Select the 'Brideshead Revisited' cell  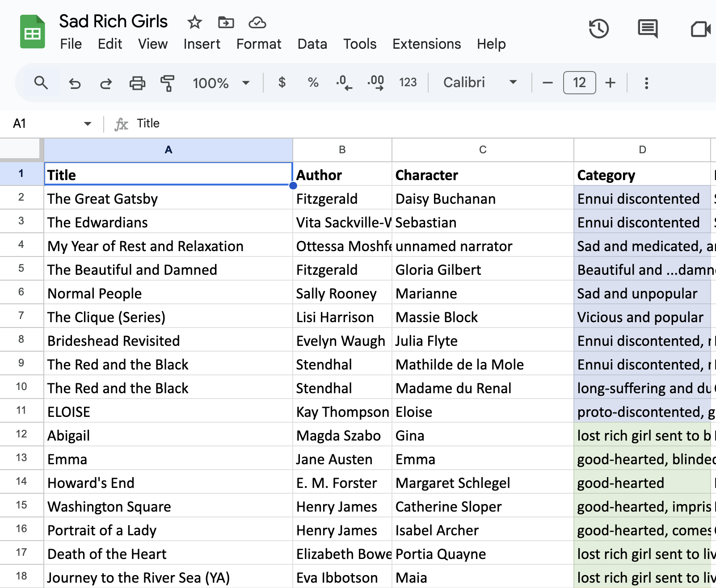coord(168,340)
